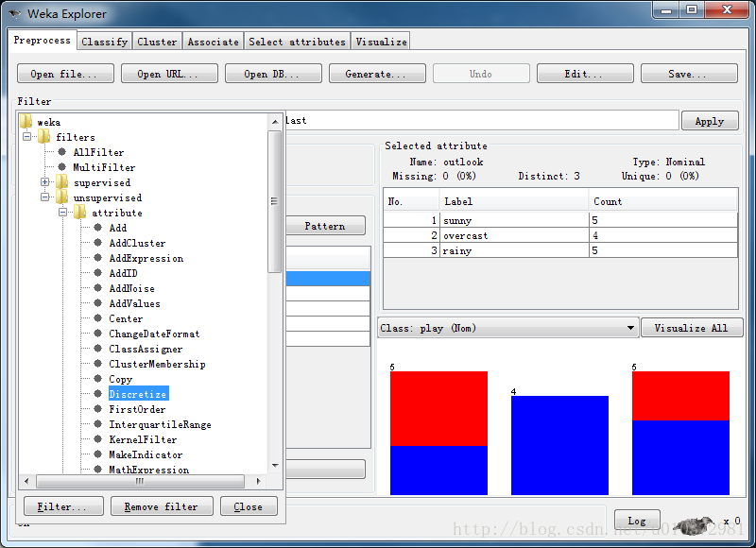
Task: Select the FirstOrder filter
Action: pyautogui.click(x=137, y=409)
